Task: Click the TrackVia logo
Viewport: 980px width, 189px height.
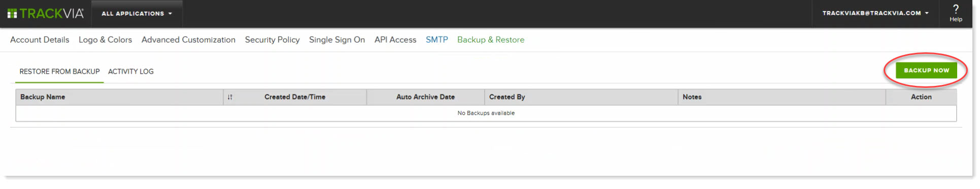Action: click(x=46, y=14)
